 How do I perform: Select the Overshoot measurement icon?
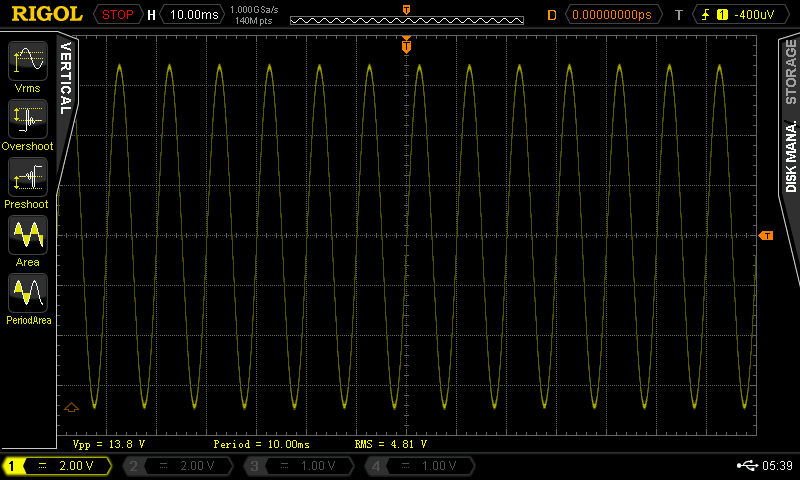point(28,119)
